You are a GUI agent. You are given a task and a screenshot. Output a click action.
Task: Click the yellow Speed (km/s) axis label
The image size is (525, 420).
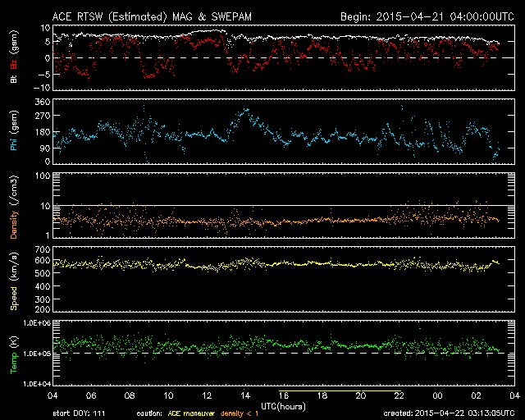[x=13, y=281]
